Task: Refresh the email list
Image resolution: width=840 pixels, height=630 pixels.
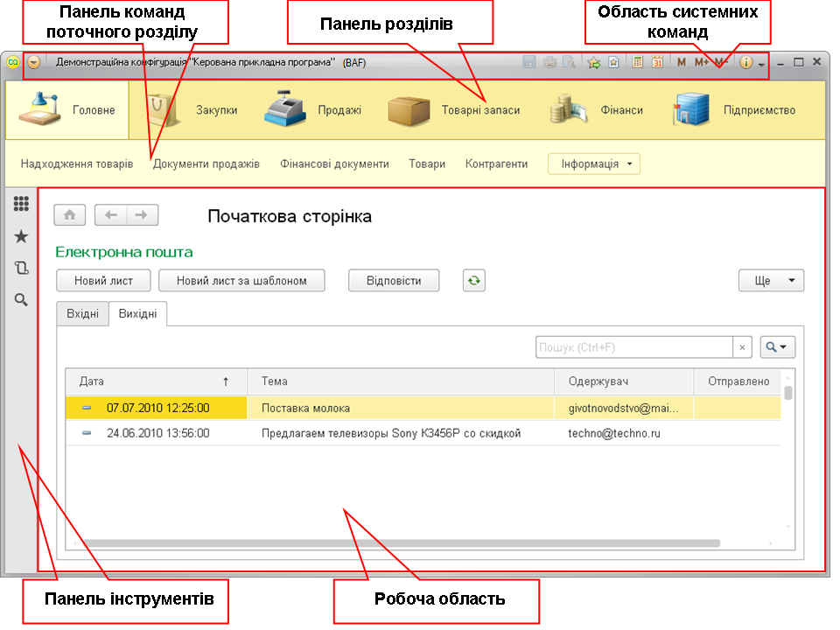Action: 473,280
